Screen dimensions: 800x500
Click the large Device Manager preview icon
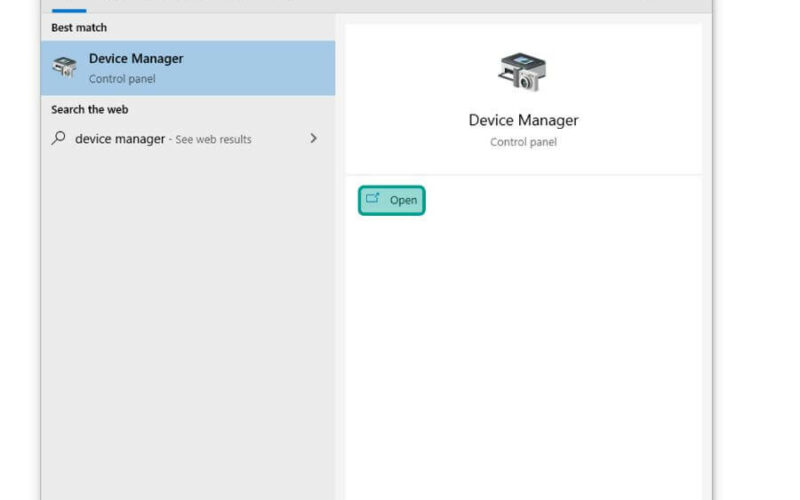coord(522,72)
